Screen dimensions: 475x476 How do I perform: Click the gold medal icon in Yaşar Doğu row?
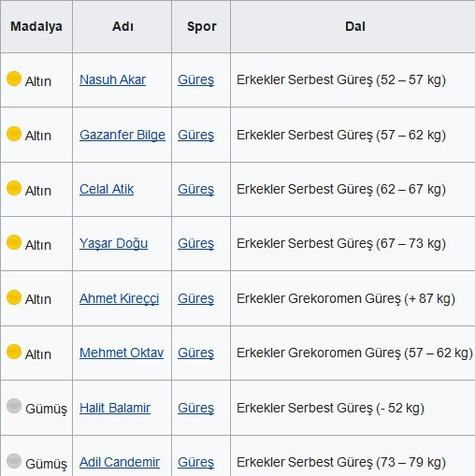click(x=14, y=242)
